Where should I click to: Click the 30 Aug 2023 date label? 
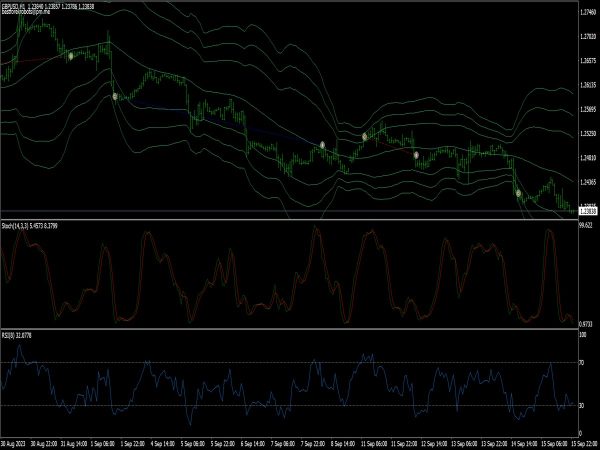click(x=13, y=444)
